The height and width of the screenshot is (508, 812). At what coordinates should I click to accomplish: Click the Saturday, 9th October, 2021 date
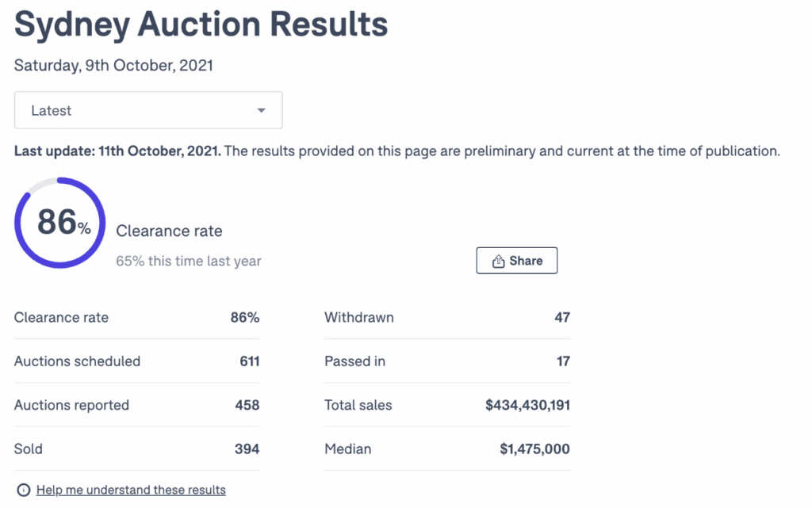[113, 66]
